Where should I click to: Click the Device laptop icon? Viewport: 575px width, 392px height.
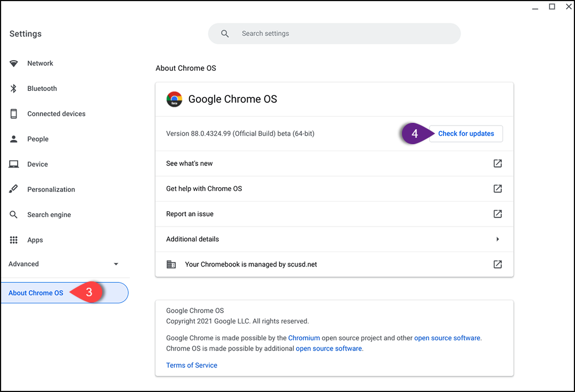tap(13, 164)
